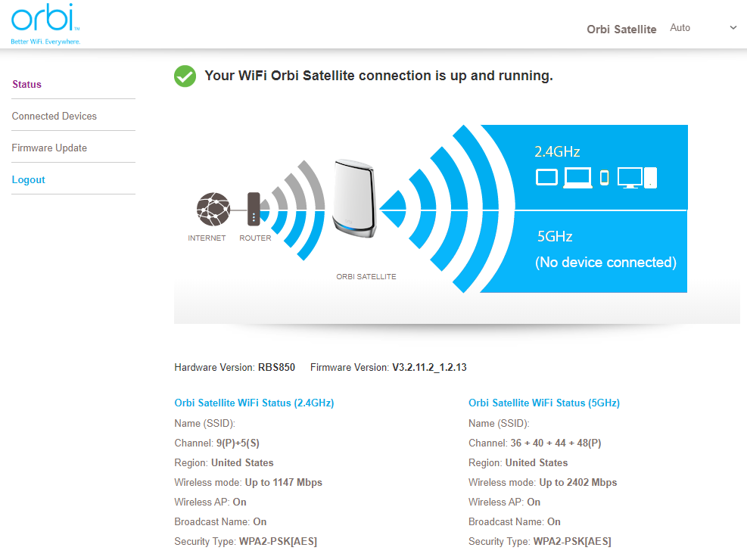The height and width of the screenshot is (560, 747).
Task: Click the green checkmark success icon
Action: click(185, 76)
